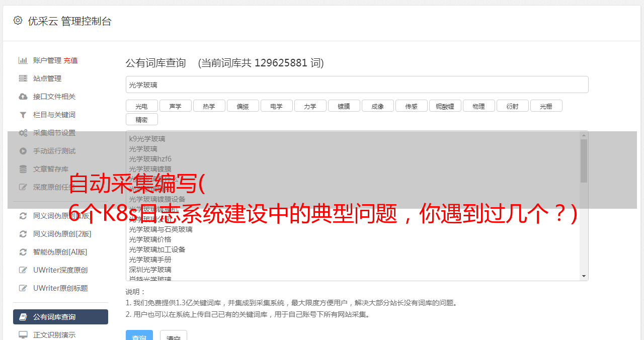Click the 精密 tag button
Image resolution: width=644 pixels, height=340 pixels.
pos(141,120)
